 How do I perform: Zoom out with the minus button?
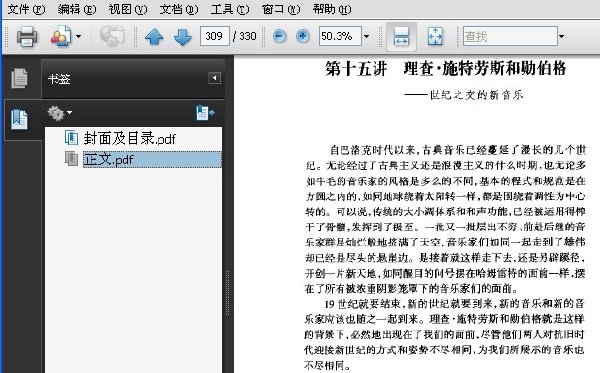pyautogui.click(x=279, y=36)
